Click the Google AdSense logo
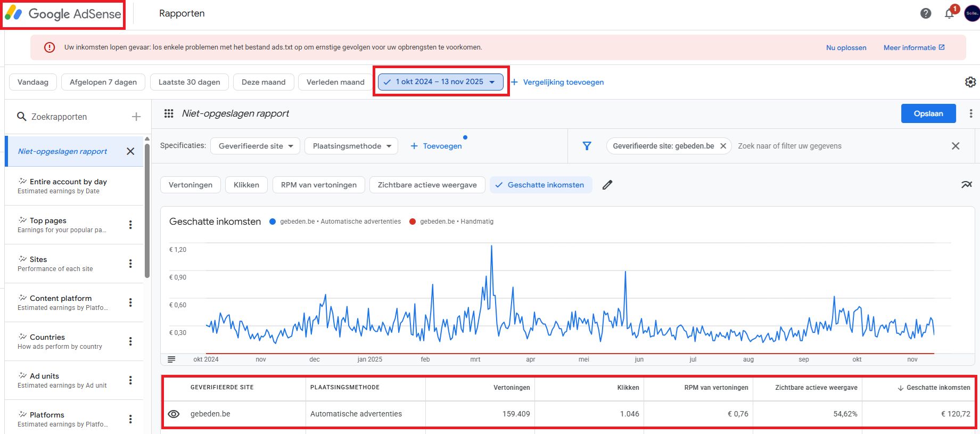980x434 pixels. point(63,14)
